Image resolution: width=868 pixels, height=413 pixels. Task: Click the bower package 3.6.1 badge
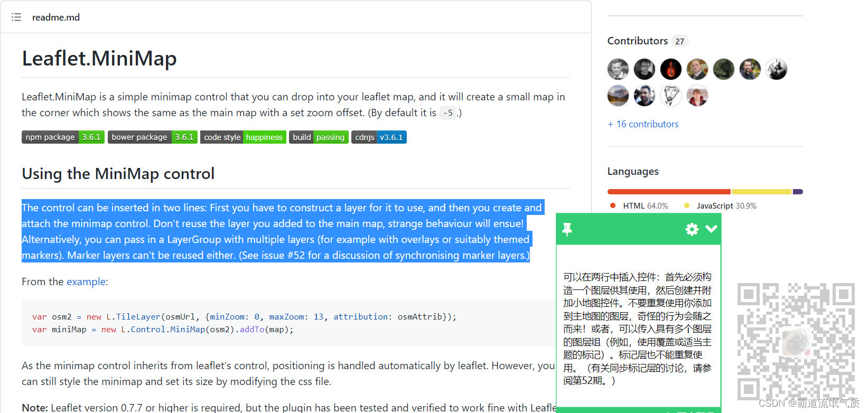[153, 137]
